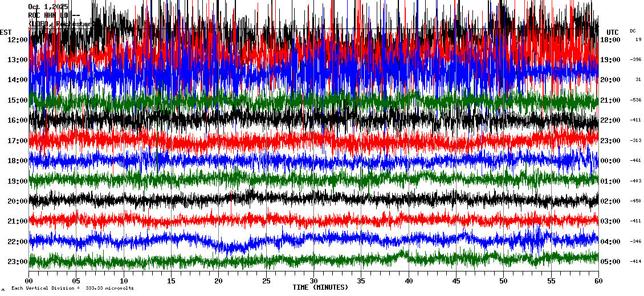644x296 pixels.
Task: Click the Oct 1, 2025 date label
Action: click(48, 7)
